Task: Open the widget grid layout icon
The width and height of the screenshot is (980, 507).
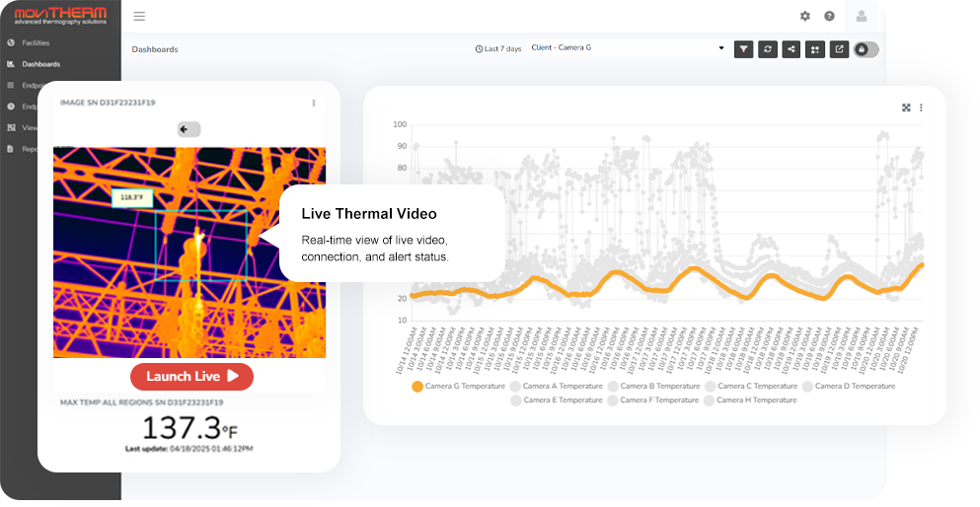Action: (815, 48)
